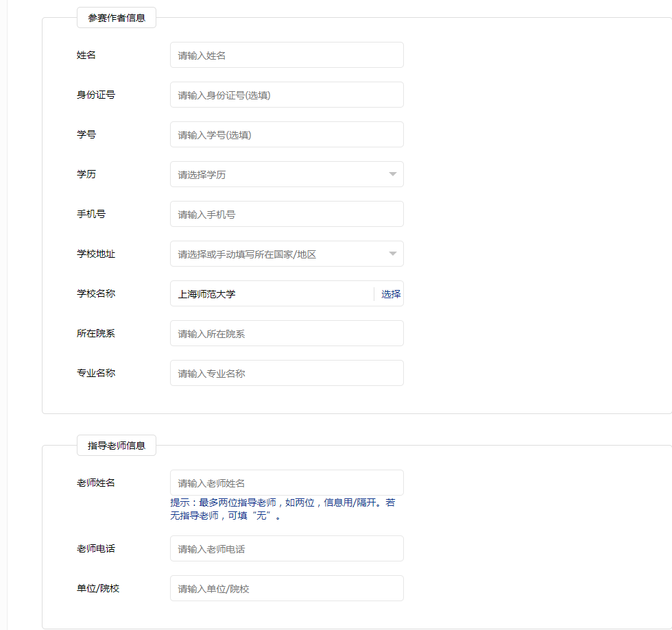Image resolution: width=672 pixels, height=630 pixels.
Task: Click the 老师姓名 field label
Action: (x=96, y=483)
